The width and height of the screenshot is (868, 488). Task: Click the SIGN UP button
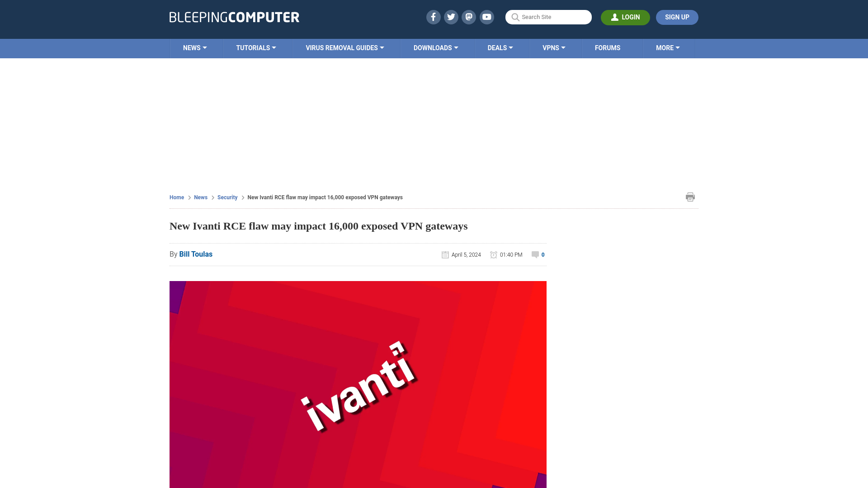tap(677, 17)
